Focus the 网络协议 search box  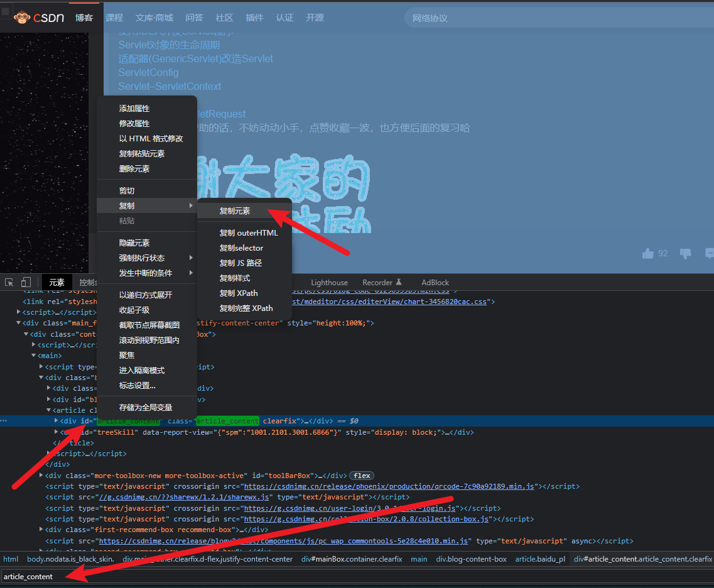pos(559,18)
